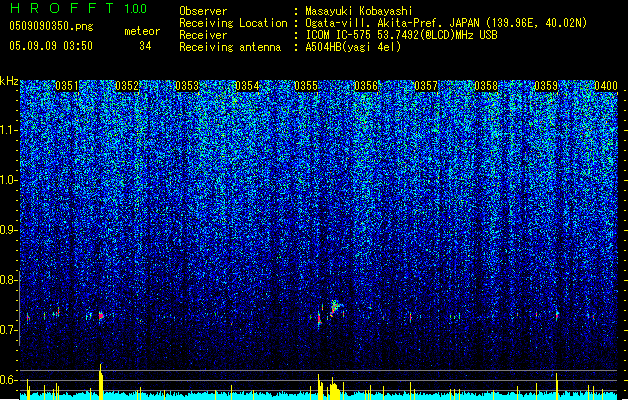The image size is (629, 400).
Task: Click the tallest yellow intensity spike near 0352
Action: (101, 382)
